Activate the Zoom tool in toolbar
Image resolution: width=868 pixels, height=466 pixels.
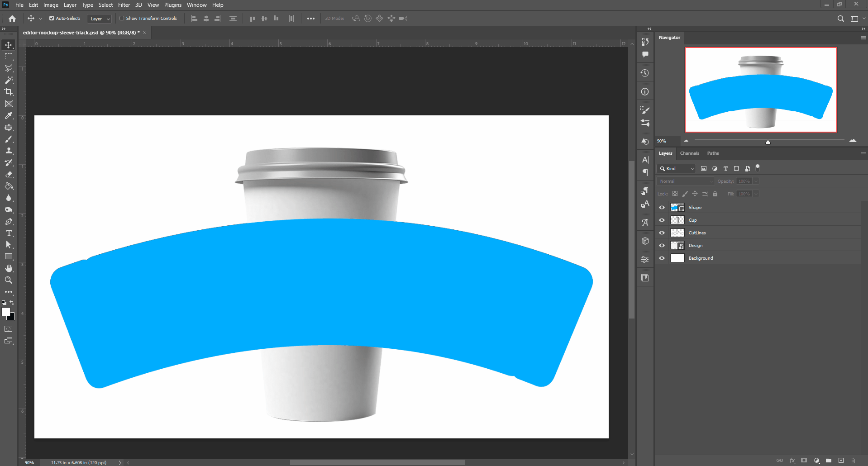9,280
